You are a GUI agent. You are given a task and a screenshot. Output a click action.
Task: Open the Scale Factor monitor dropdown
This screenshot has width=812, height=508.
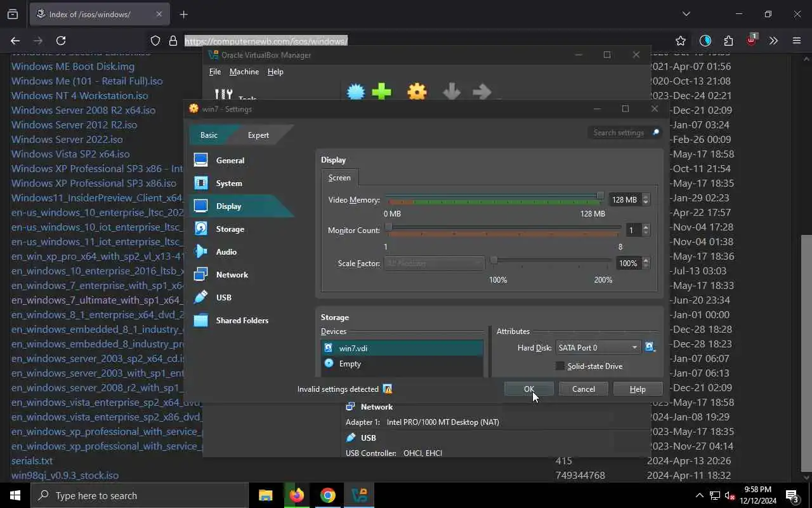coord(434,263)
